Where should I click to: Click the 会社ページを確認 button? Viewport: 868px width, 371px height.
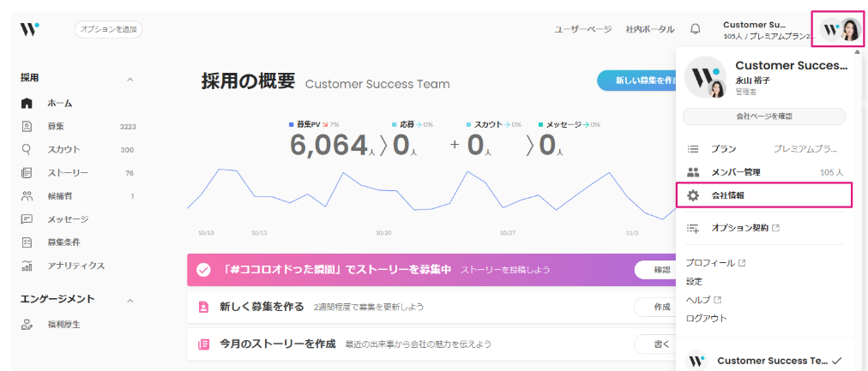pos(763,117)
